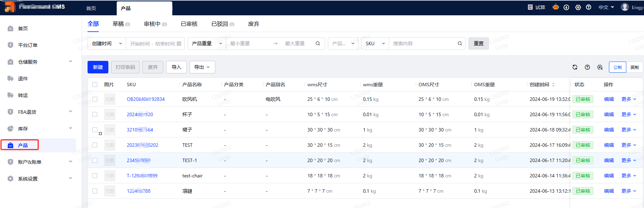Open the 导出 export dropdown

tap(202, 67)
